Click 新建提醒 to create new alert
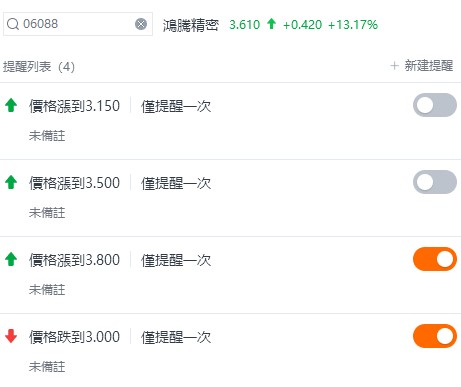This screenshot has width=461, height=387. click(429, 66)
